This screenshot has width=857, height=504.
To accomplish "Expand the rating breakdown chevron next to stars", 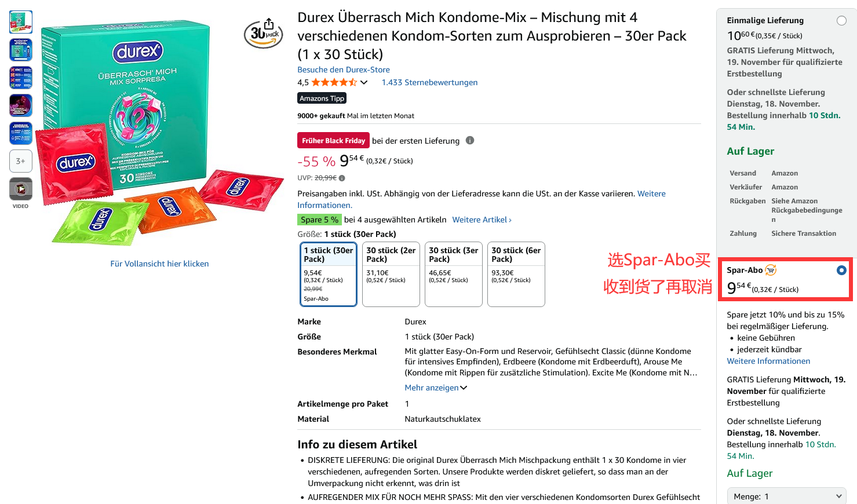I will (x=364, y=82).
